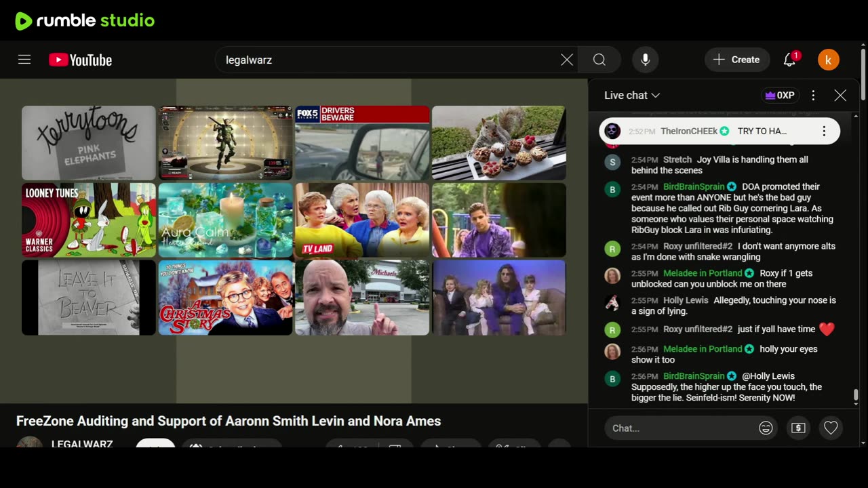This screenshot has width=868, height=488.
Task: Open the A Christmas Story thumbnail
Action: click(x=226, y=298)
